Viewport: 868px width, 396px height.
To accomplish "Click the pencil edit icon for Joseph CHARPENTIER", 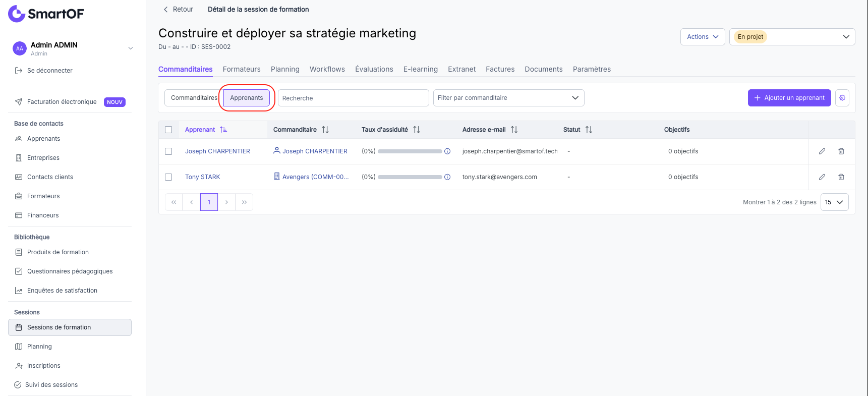I will coord(822,151).
